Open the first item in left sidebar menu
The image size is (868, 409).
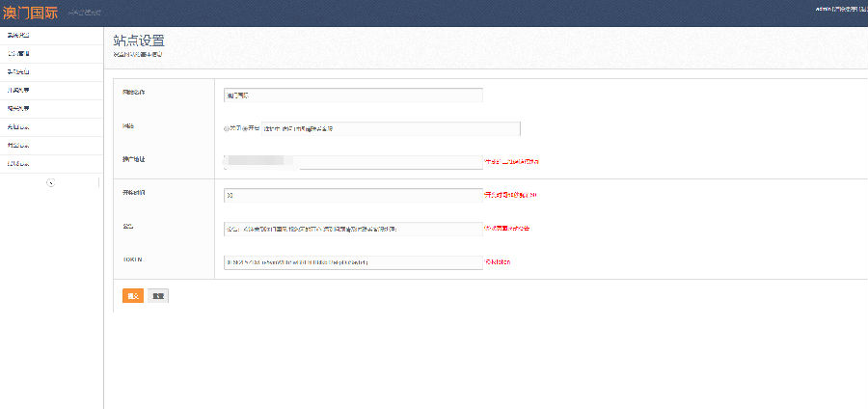coord(19,35)
